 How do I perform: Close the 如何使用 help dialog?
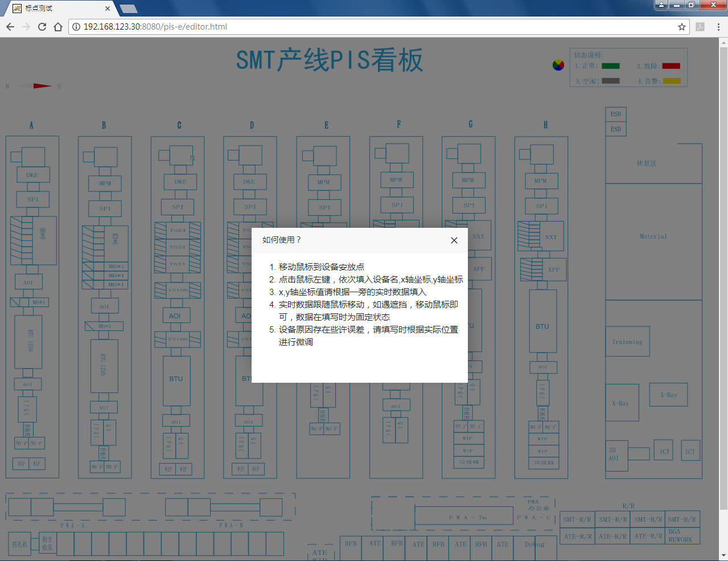(x=454, y=240)
